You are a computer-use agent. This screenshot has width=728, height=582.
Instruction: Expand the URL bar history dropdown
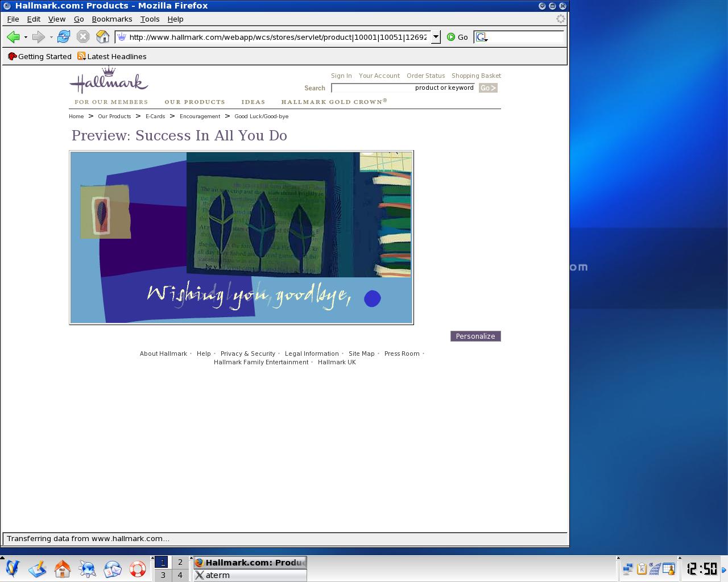click(x=436, y=37)
